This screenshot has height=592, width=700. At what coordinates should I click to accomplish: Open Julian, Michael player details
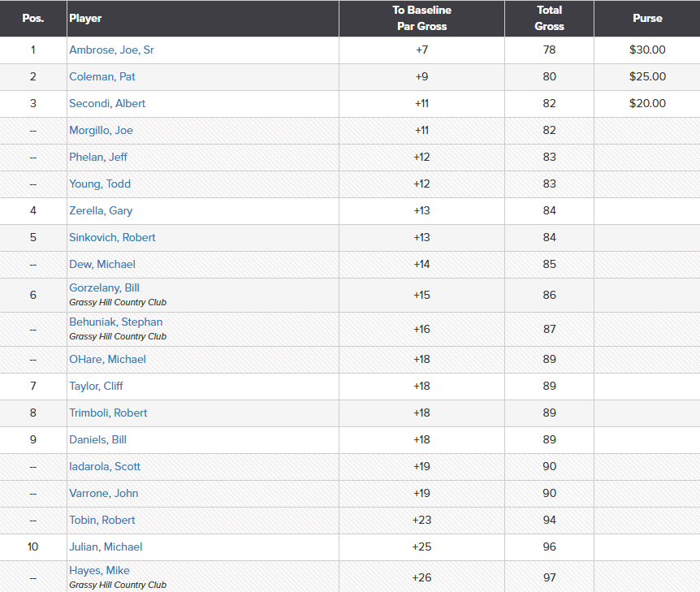click(107, 547)
